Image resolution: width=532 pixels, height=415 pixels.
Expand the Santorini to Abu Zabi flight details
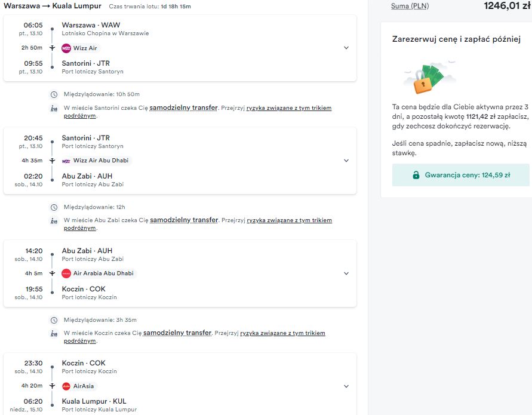[346, 161]
